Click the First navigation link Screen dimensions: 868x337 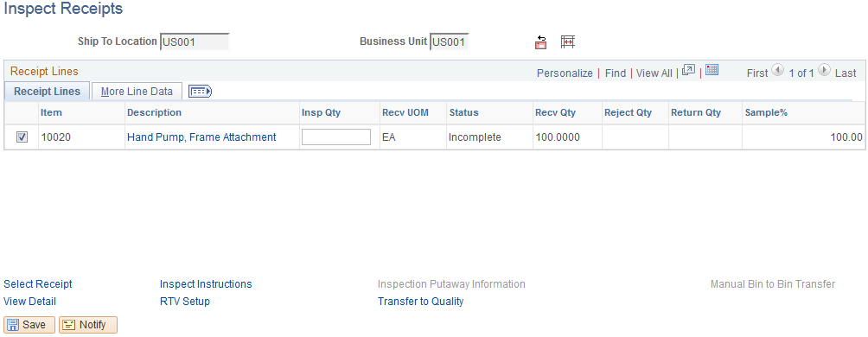pyautogui.click(x=757, y=73)
